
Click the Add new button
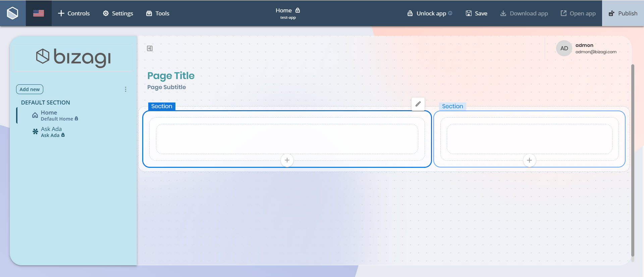30,89
